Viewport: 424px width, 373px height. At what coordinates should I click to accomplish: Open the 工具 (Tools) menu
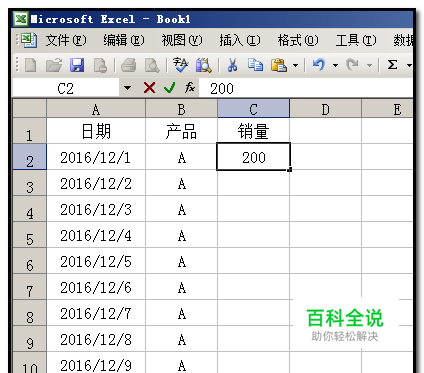(x=356, y=40)
